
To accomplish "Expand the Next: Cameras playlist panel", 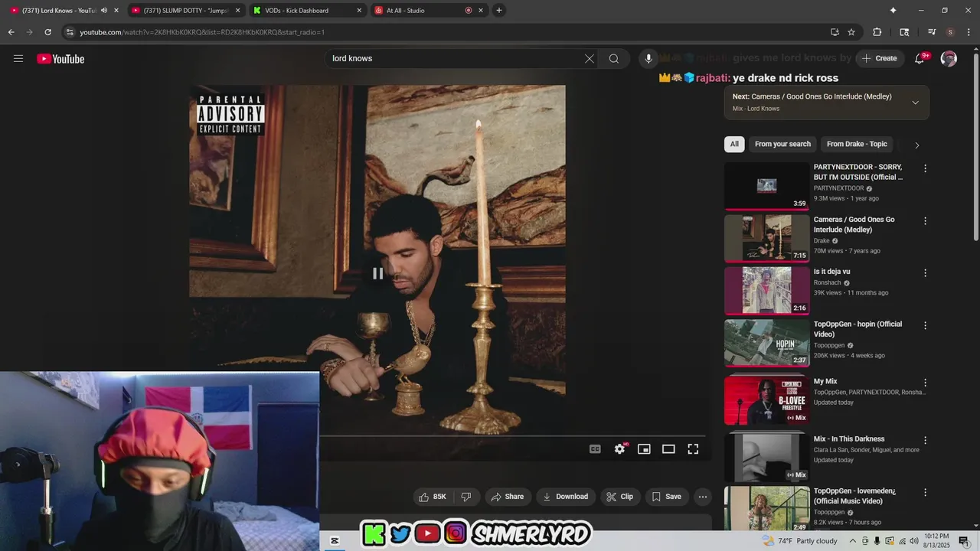I will click(x=915, y=103).
